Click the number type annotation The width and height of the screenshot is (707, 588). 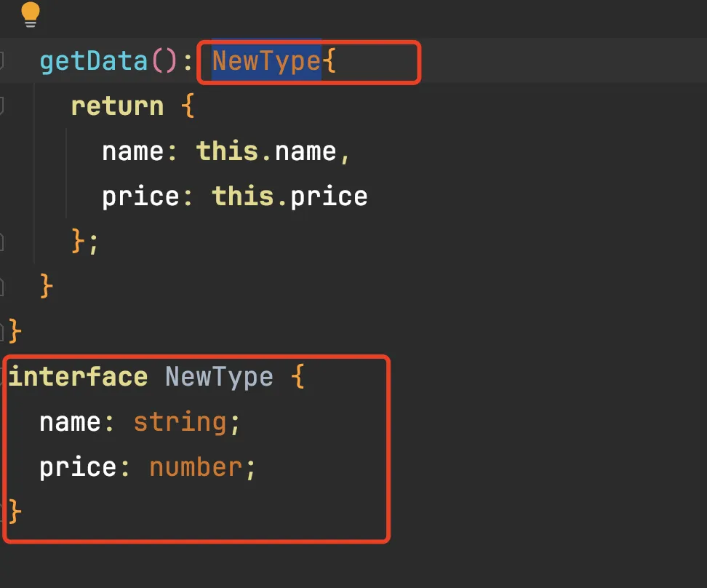point(196,467)
